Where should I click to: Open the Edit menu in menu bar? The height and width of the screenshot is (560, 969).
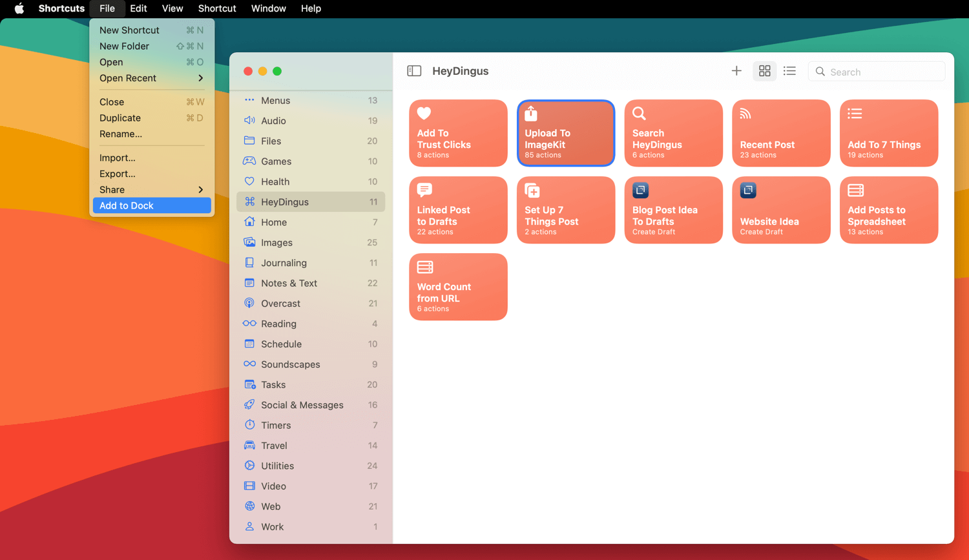(138, 8)
